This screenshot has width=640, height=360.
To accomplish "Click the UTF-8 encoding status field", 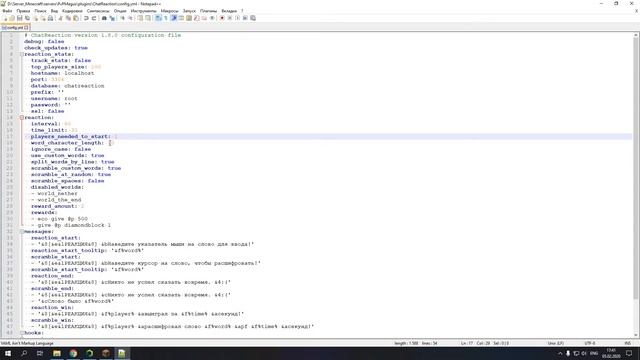I will [590, 343].
